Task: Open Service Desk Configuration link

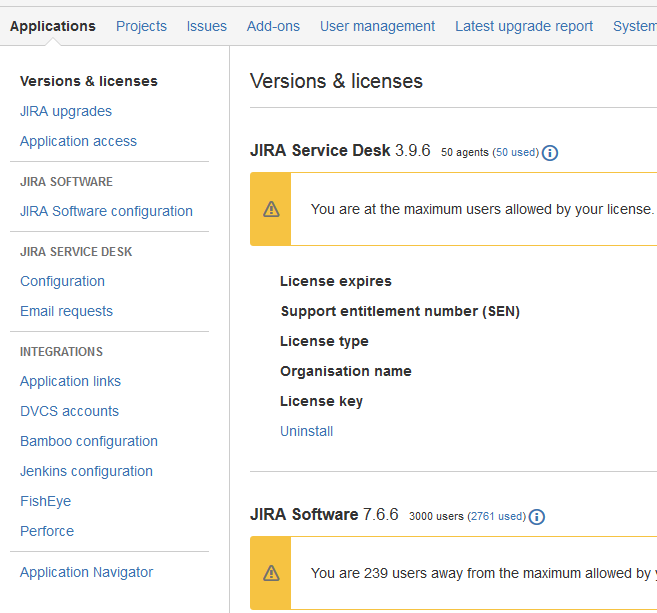Action: tap(62, 281)
